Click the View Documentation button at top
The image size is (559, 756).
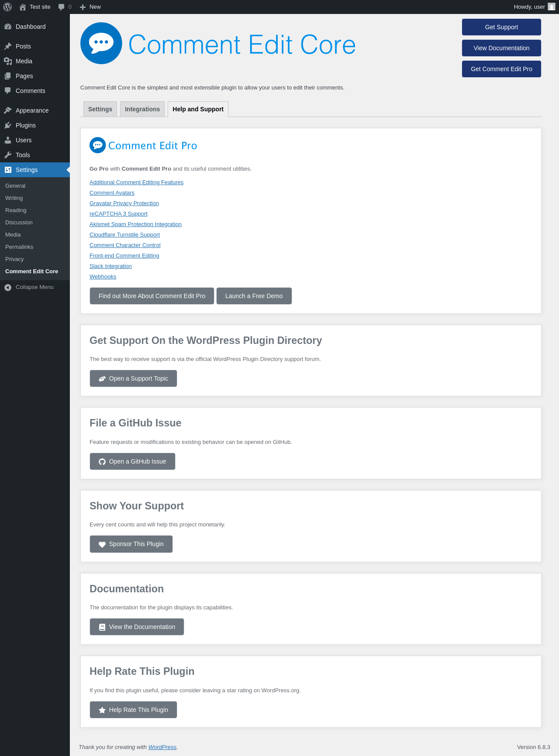point(501,48)
